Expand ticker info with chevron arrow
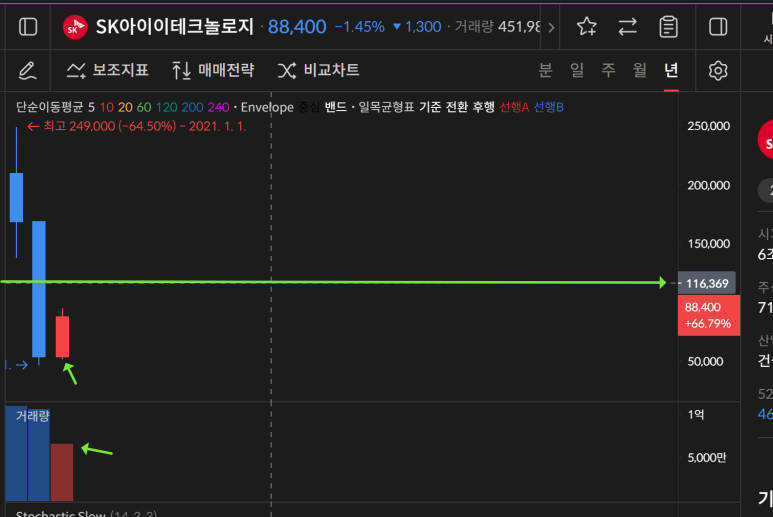This screenshot has width=773, height=517. 551,27
